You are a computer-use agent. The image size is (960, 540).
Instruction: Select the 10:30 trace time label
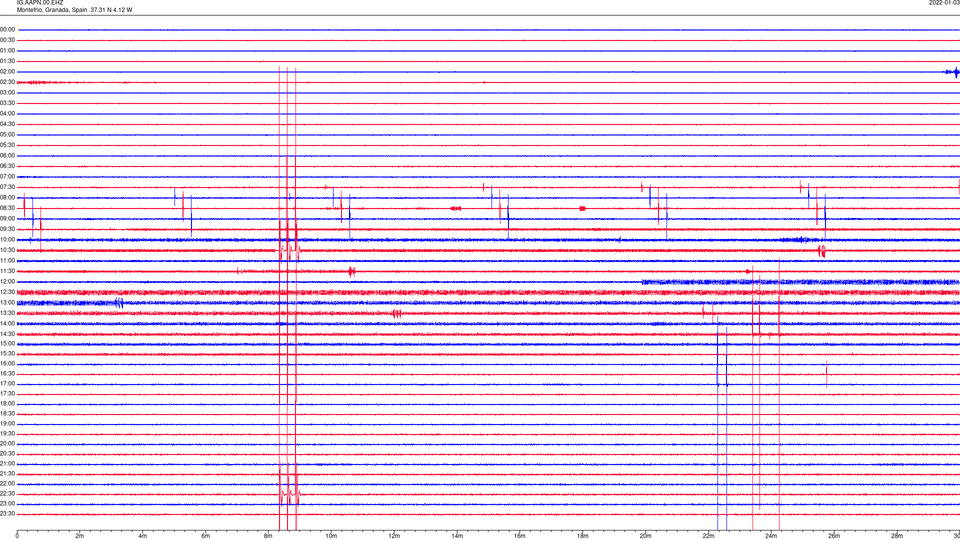coord(7,250)
